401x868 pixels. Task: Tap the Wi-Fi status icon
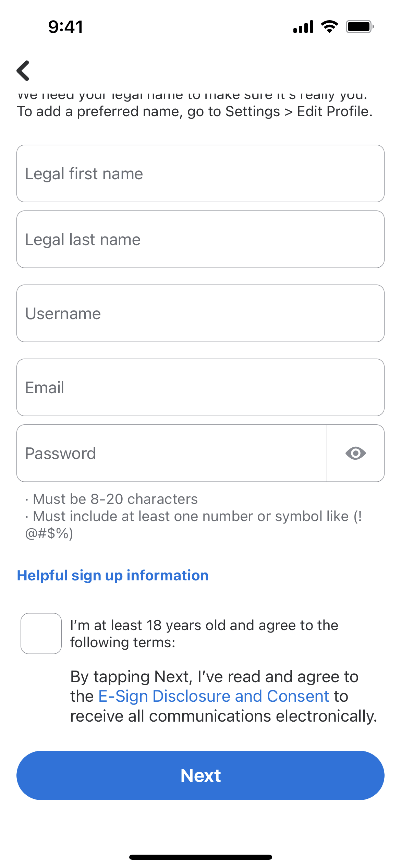[x=329, y=27]
